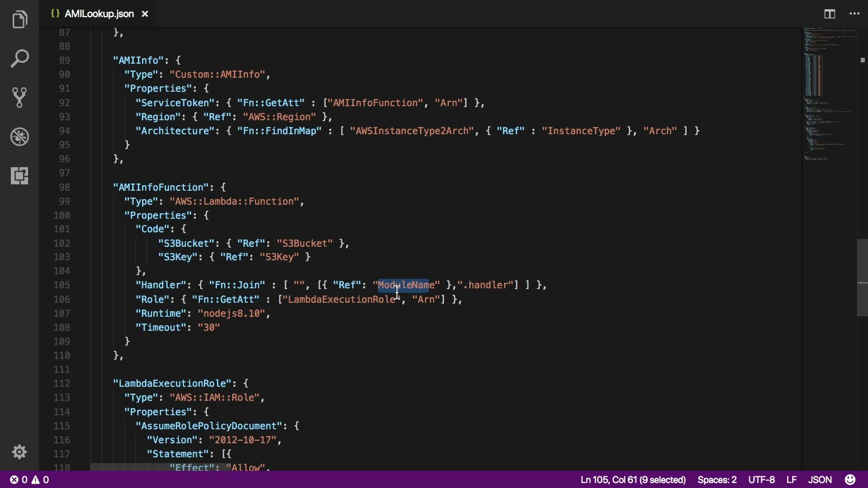Open the Manage gear menu

pos(19,452)
